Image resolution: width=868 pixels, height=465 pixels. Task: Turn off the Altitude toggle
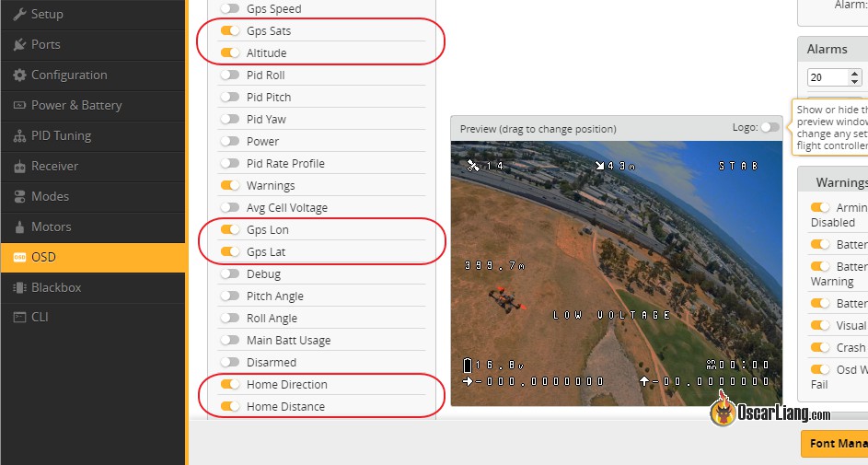[230, 53]
